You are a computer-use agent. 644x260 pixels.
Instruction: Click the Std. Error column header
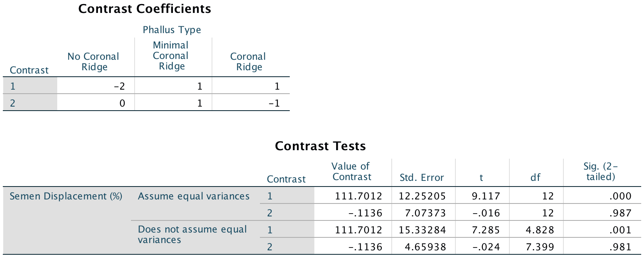coord(422,178)
